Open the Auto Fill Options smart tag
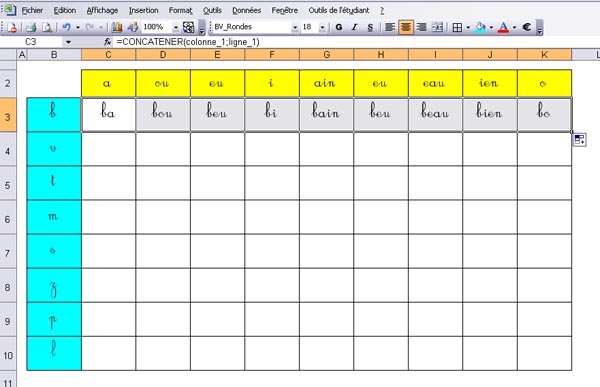The width and height of the screenshot is (600, 387). coord(579,140)
